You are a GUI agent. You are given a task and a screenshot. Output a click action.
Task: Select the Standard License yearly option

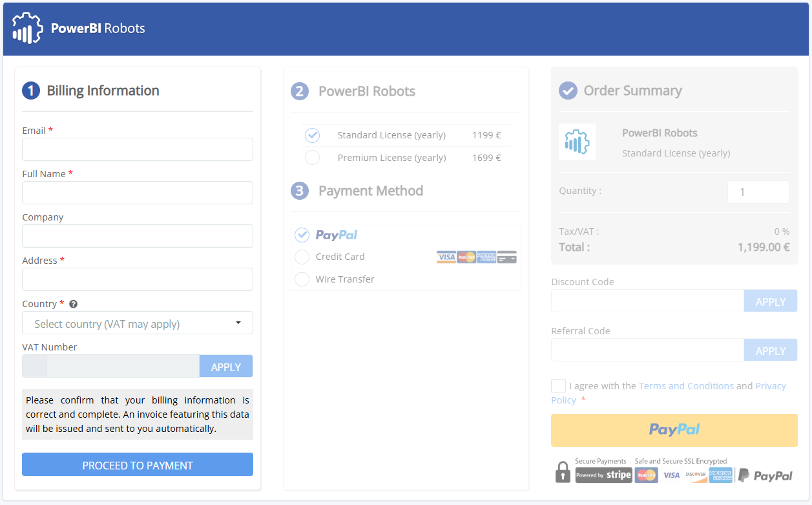[313, 135]
